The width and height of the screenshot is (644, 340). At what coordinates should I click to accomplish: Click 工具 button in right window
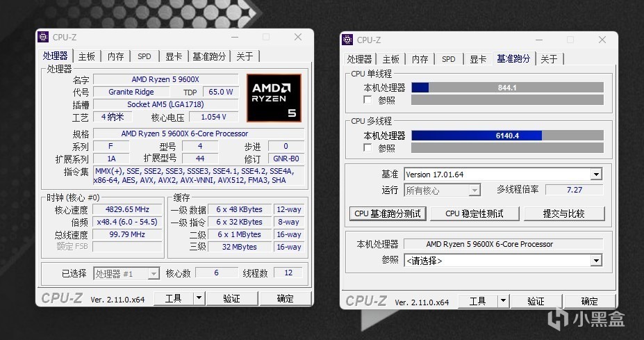click(x=478, y=301)
